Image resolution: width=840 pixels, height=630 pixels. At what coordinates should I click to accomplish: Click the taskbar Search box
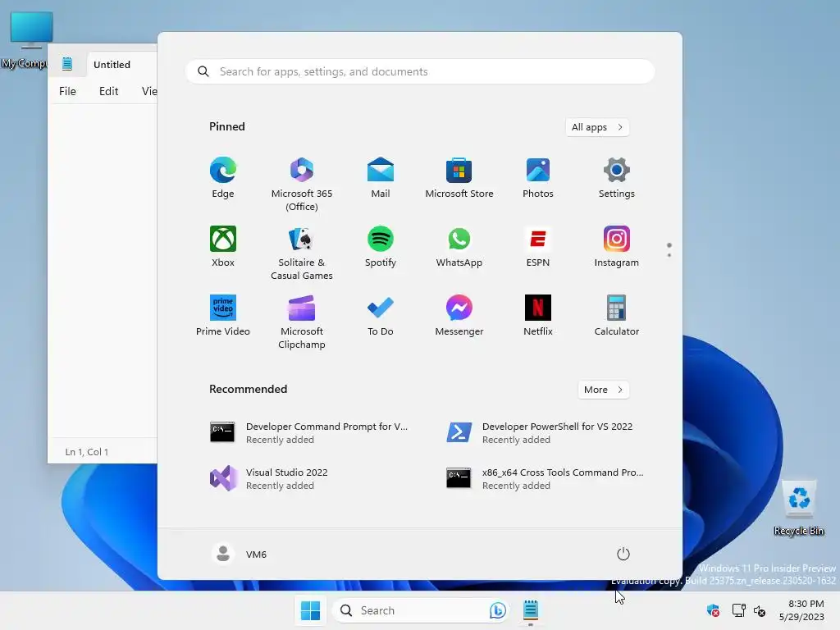pos(422,610)
